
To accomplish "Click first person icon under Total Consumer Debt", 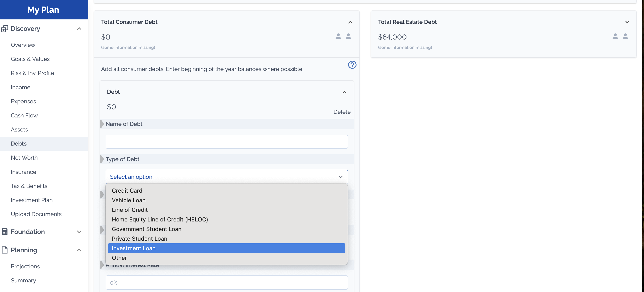I will [338, 36].
